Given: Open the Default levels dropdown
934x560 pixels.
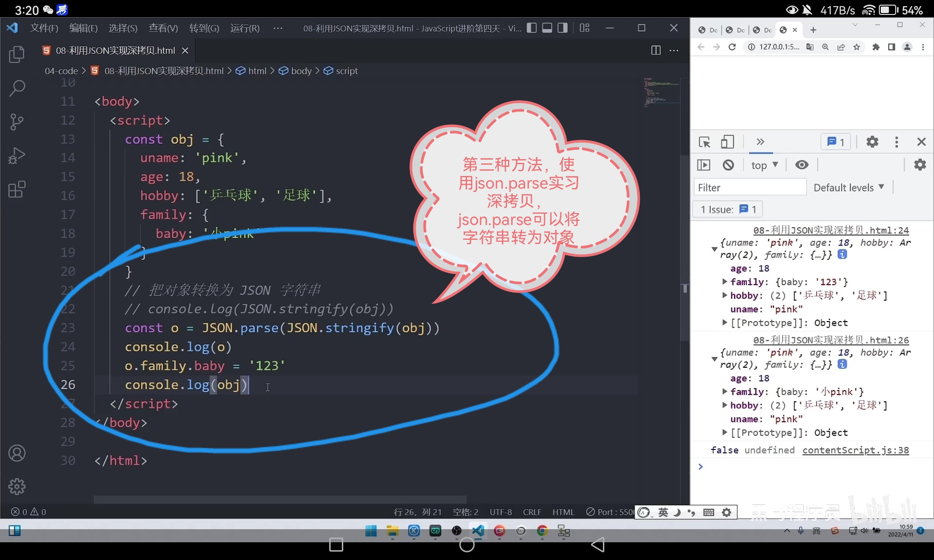Looking at the screenshot, I should pyautogui.click(x=849, y=188).
